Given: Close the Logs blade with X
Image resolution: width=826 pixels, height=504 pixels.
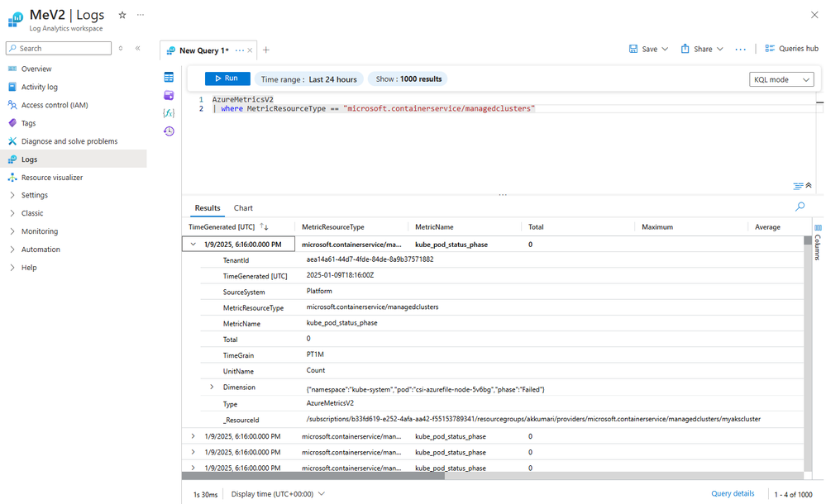Looking at the screenshot, I should click(814, 15).
